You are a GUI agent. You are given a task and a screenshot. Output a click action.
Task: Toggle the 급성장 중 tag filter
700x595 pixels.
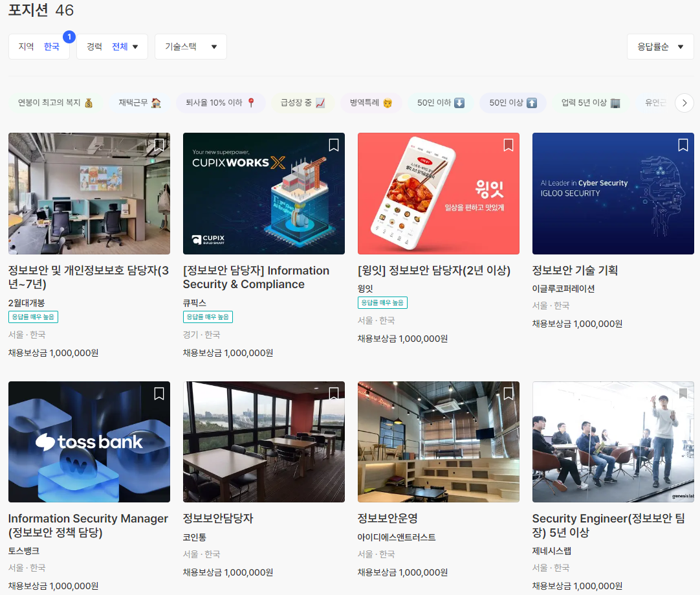[x=303, y=103]
